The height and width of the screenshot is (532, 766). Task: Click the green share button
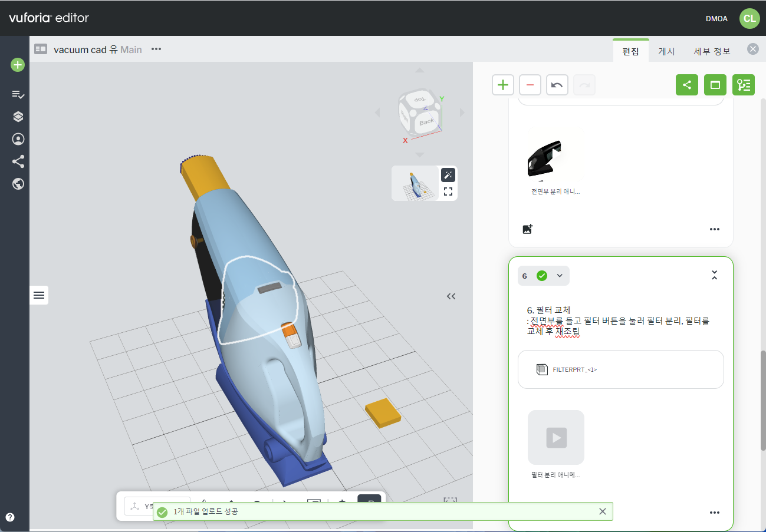pyautogui.click(x=686, y=85)
